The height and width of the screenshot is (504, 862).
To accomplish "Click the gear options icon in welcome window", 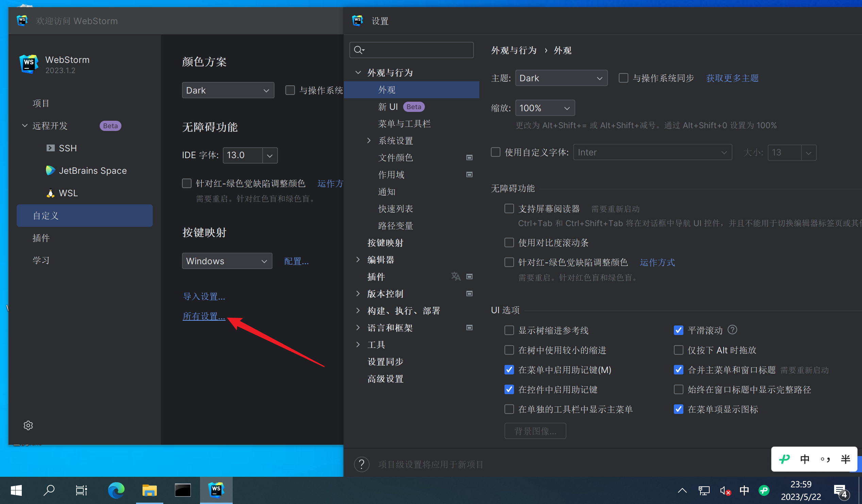I will (28, 425).
